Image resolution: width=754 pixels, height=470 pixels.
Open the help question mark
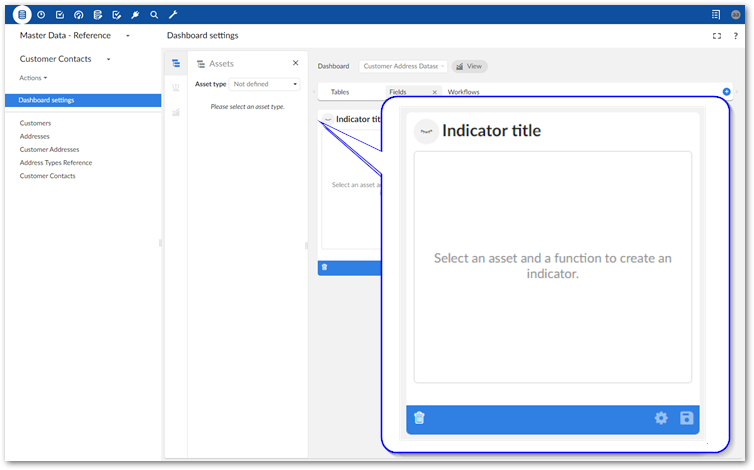point(735,36)
